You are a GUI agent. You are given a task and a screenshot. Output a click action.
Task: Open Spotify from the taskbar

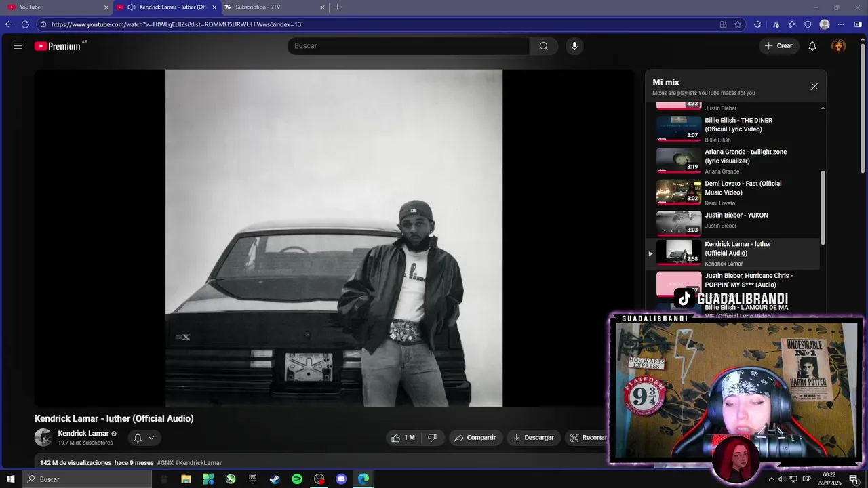[x=297, y=479]
